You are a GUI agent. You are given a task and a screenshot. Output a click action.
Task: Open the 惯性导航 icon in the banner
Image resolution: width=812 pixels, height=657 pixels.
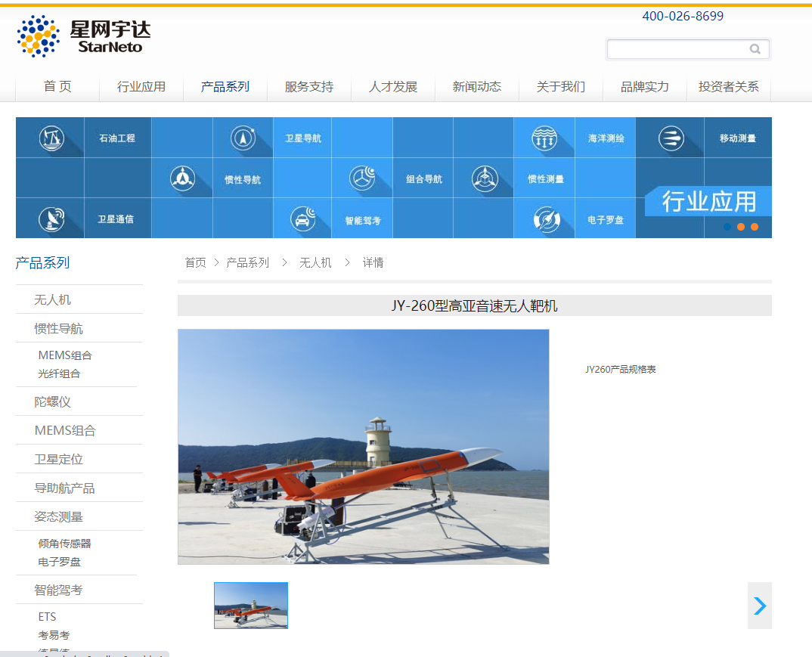(x=181, y=178)
